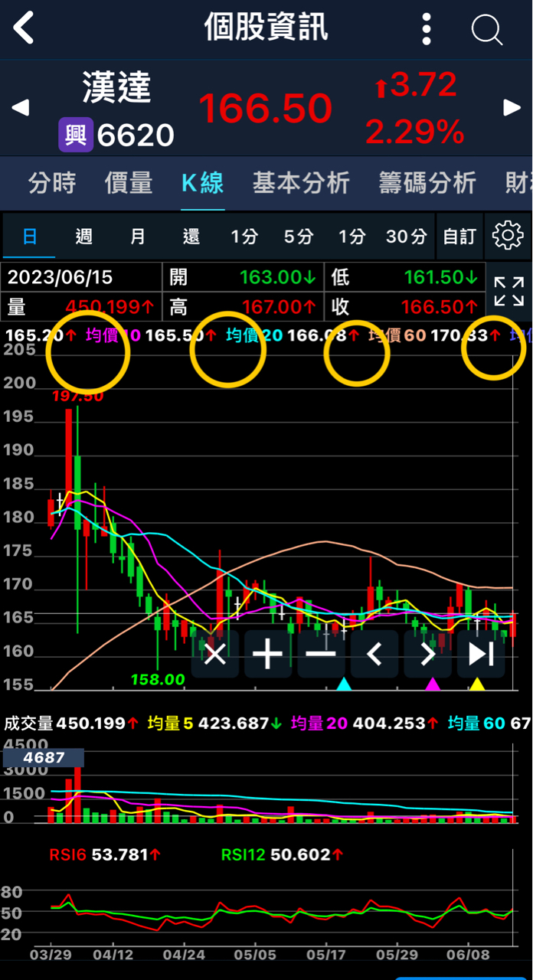
Task: Tap the 4687 volume value tag
Action: [x=44, y=758]
